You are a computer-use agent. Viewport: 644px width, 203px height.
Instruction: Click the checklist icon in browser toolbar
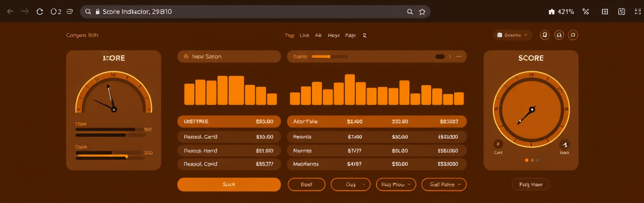(x=622, y=12)
